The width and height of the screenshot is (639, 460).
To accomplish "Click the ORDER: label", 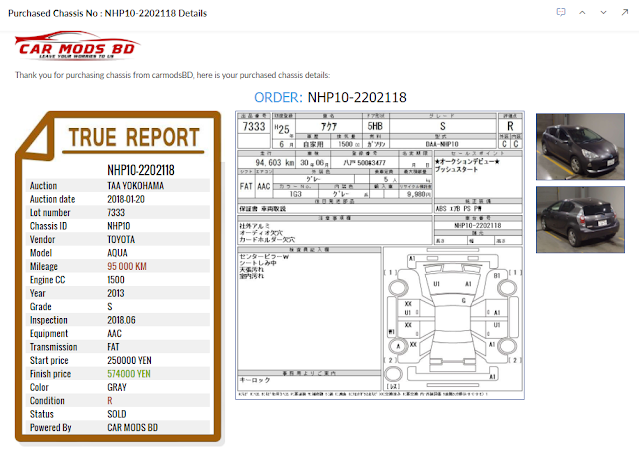I will pyautogui.click(x=278, y=97).
